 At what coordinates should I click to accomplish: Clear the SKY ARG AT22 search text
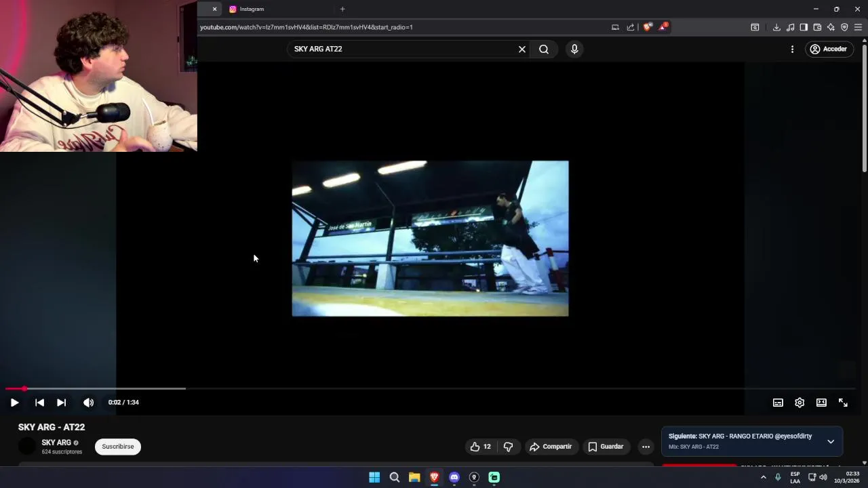tap(522, 49)
